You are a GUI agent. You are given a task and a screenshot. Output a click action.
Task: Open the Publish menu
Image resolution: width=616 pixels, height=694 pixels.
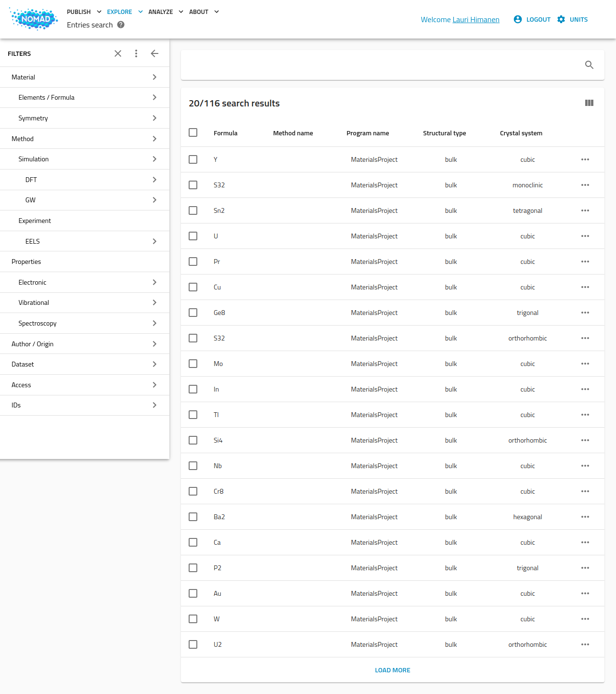click(84, 12)
